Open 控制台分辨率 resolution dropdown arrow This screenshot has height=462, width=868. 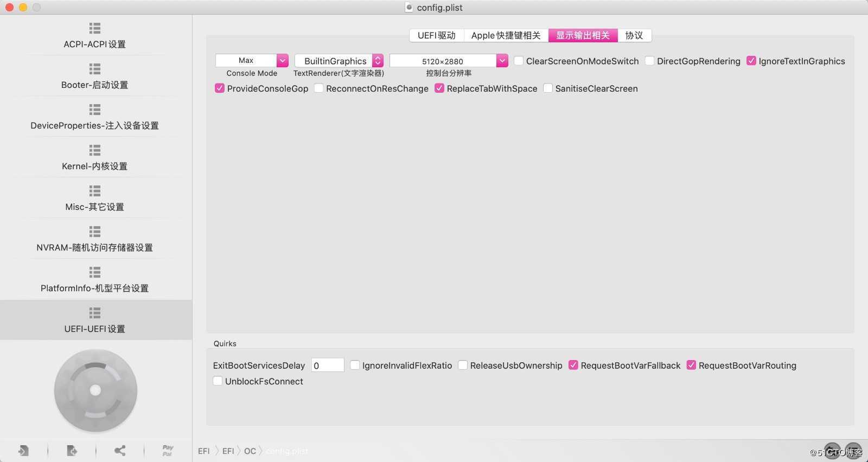coord(502,61)
